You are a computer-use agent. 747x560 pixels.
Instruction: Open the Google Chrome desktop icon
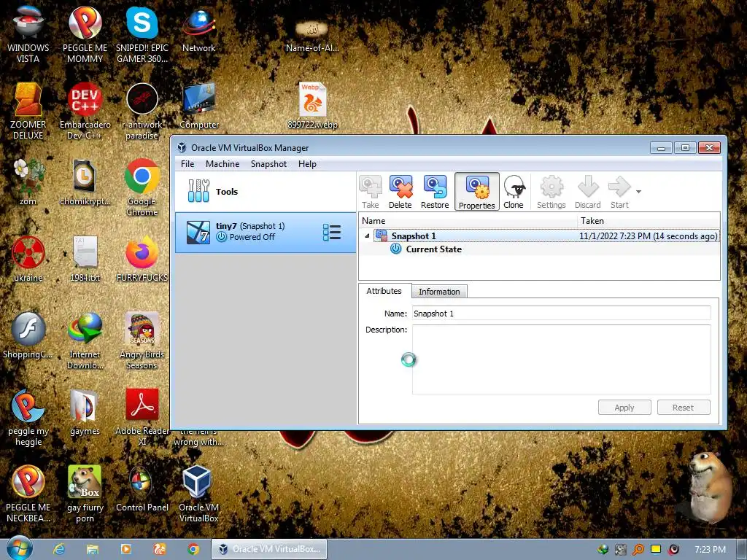pos(142,188)
